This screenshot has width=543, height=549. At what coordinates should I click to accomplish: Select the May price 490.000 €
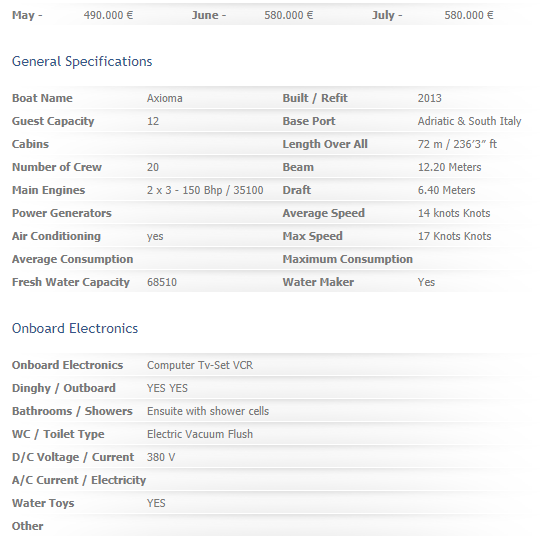108,15
